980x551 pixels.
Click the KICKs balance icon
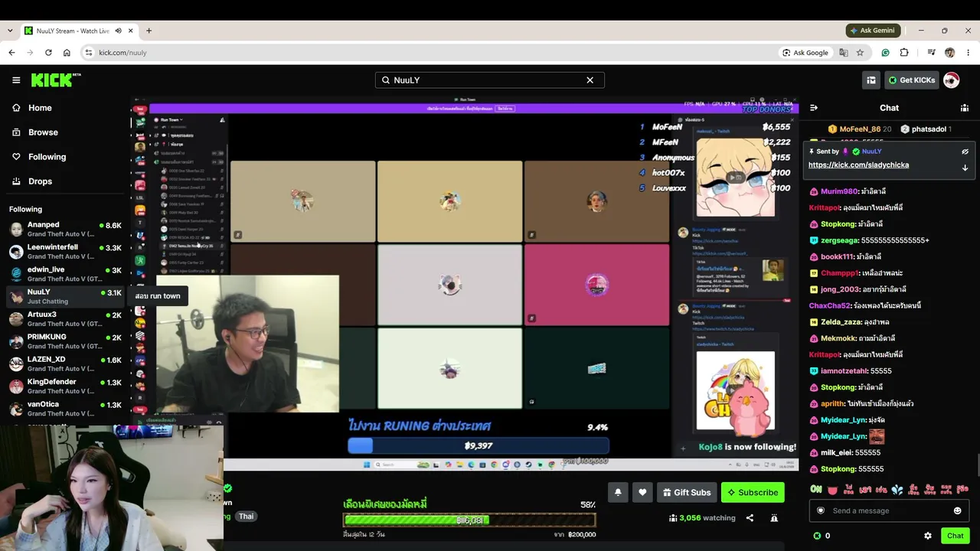click(x=817, y=536)
